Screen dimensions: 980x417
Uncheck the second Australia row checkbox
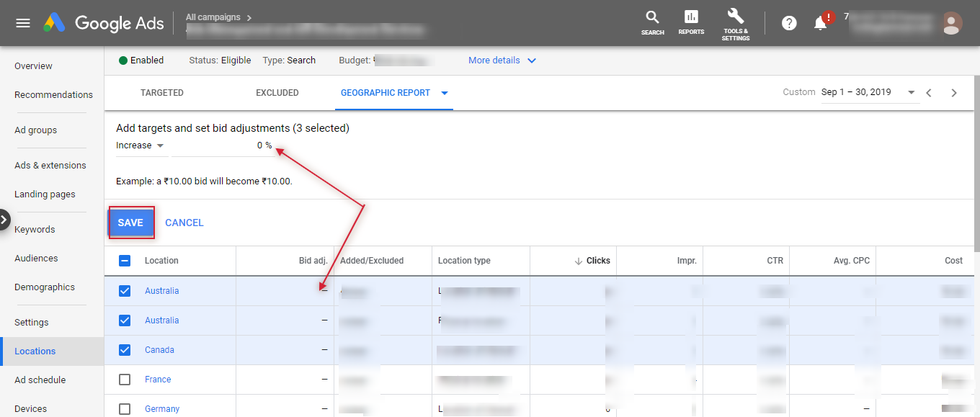tap(125, 320)
